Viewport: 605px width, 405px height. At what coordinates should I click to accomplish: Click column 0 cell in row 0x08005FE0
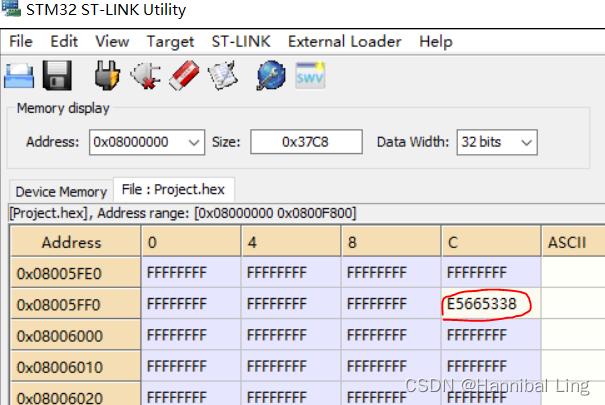pos(191,273)
